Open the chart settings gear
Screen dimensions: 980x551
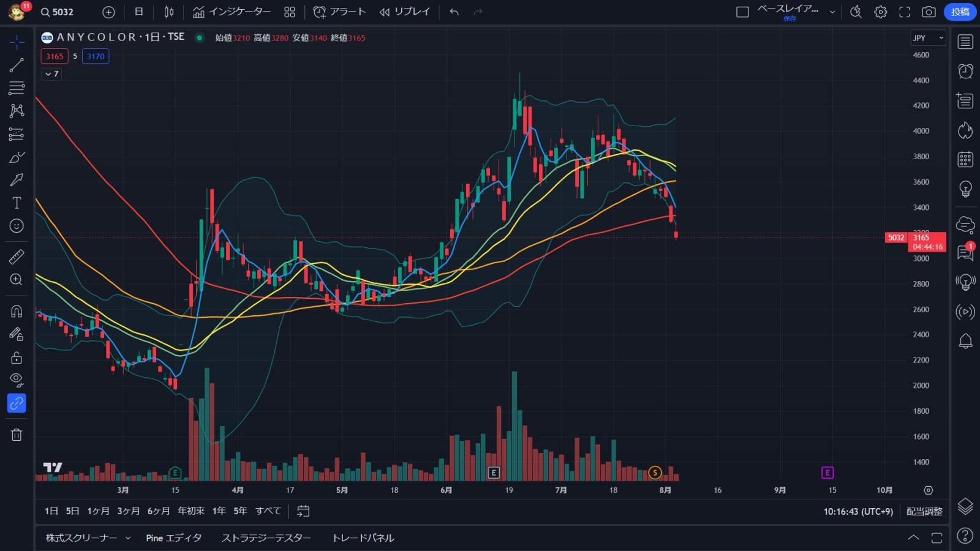pos(881,12)
